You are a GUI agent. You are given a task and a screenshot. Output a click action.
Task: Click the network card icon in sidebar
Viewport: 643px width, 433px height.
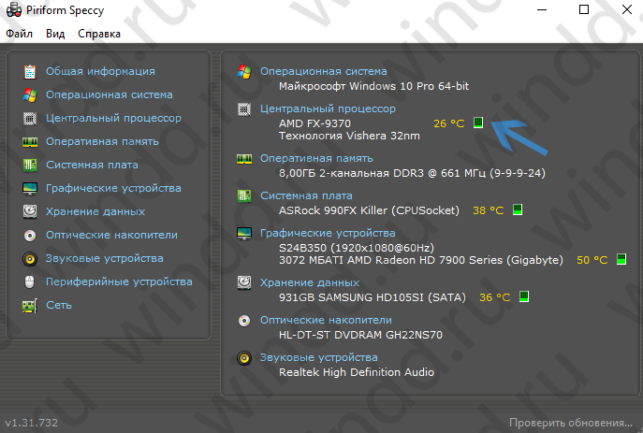(x=30, y=305)
